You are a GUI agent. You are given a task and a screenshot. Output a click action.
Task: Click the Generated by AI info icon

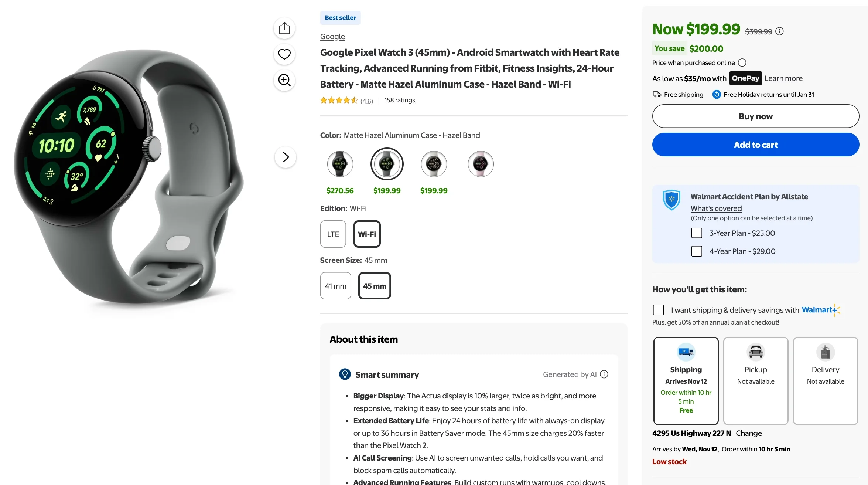click(x=604, y=374)
